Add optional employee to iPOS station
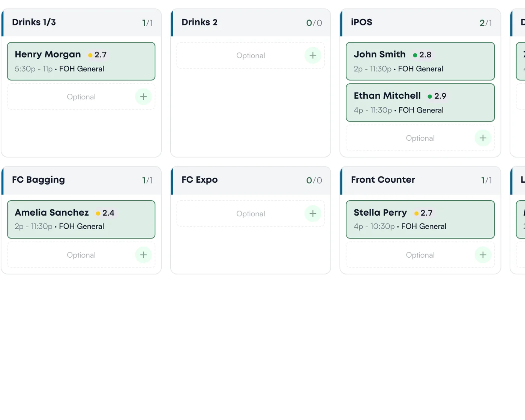 tap(483, 138)
